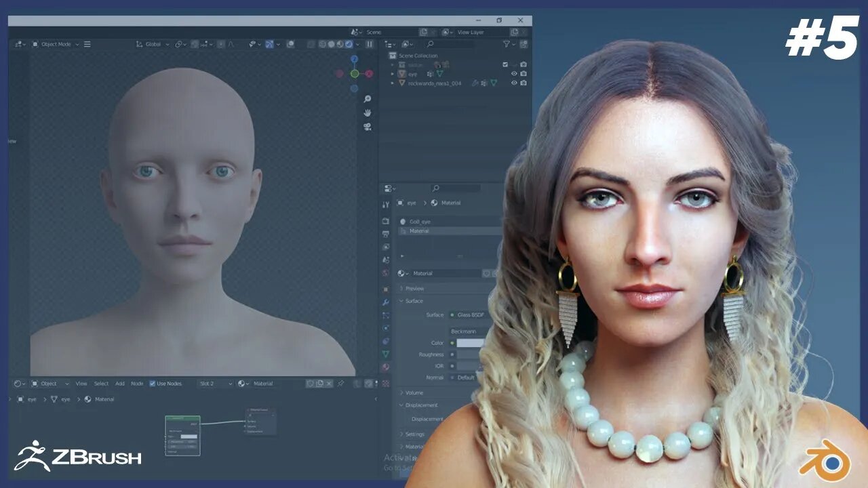The image size is (868, 488).
Task: Expand the Preview panel
Action: (x=415, y=288)
